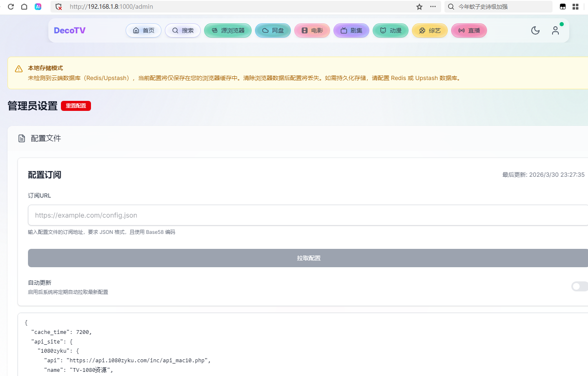588x376 pixels.
Task: Click the api URL line in config JSON
Action: click(x=127, y=361)
